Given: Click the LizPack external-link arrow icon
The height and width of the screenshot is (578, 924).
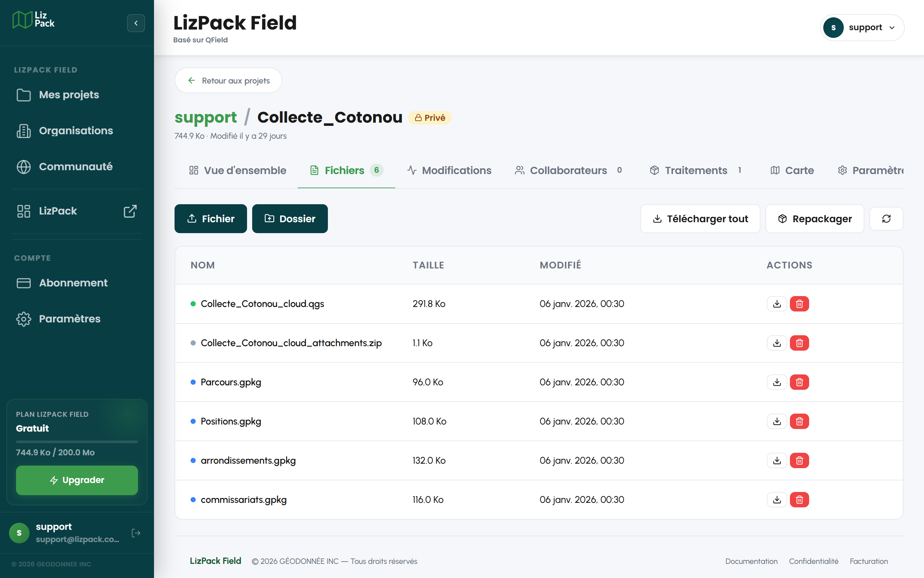Looking at the screenshot, I should [130, 211].
